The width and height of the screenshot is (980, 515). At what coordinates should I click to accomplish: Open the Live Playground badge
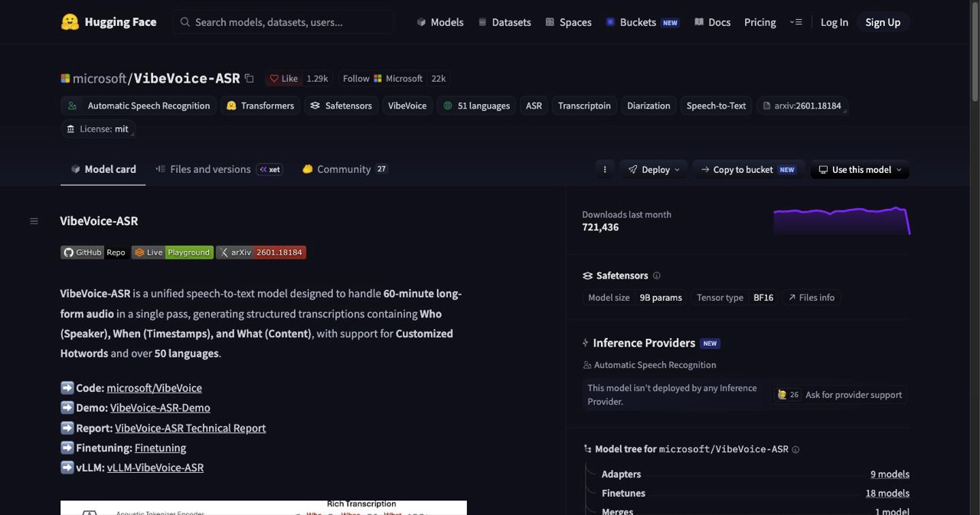click(172, 253)
